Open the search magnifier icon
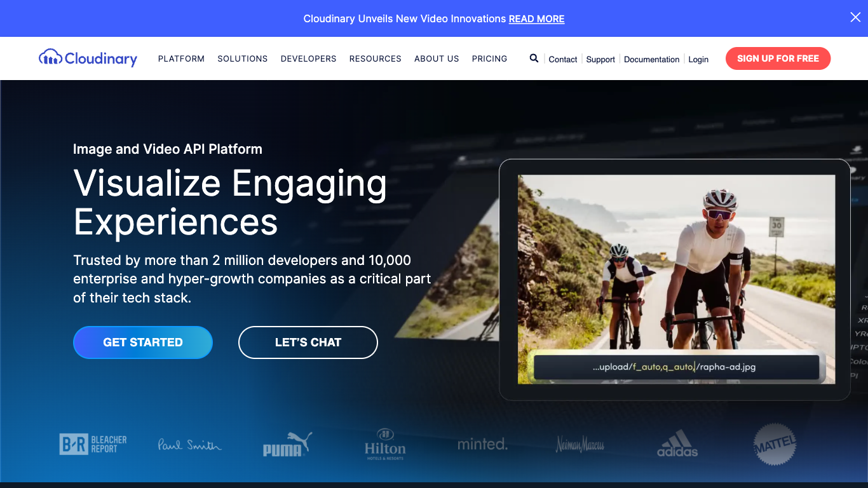 tap(534, 58)
